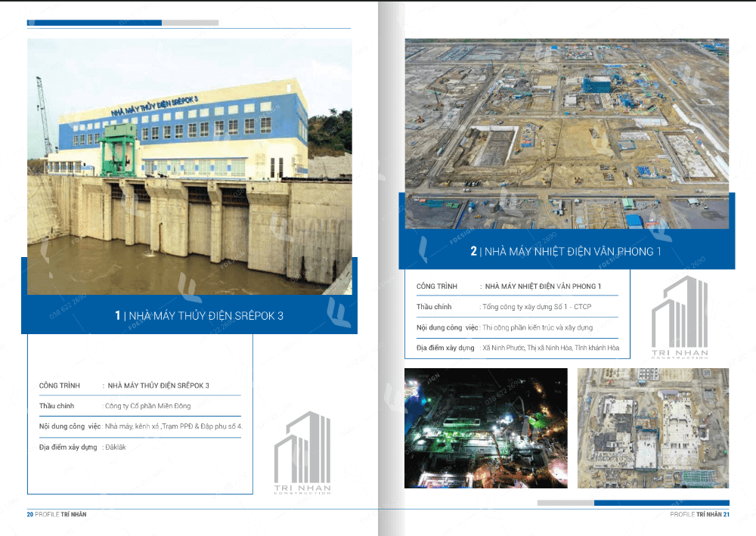Select left "CÔNG TRÌNH" row heading for Srêpok 3

(x=59, y=386)
